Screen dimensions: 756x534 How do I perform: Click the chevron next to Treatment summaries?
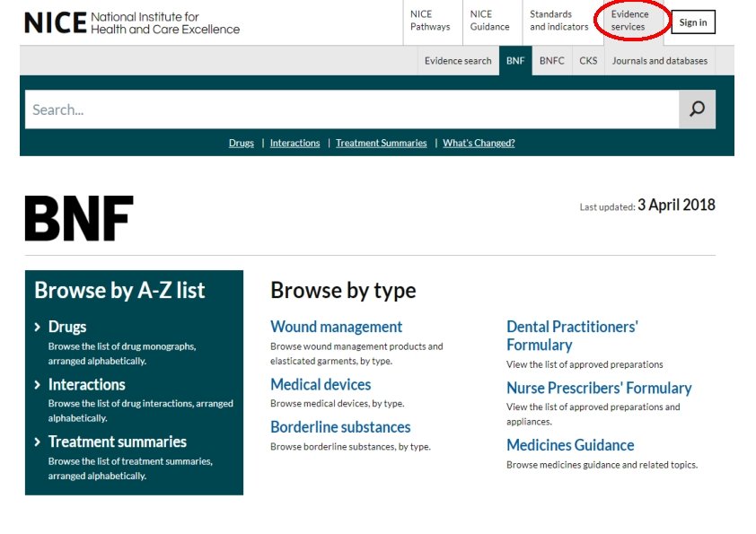pyautogui.click(x=38, y=442)
